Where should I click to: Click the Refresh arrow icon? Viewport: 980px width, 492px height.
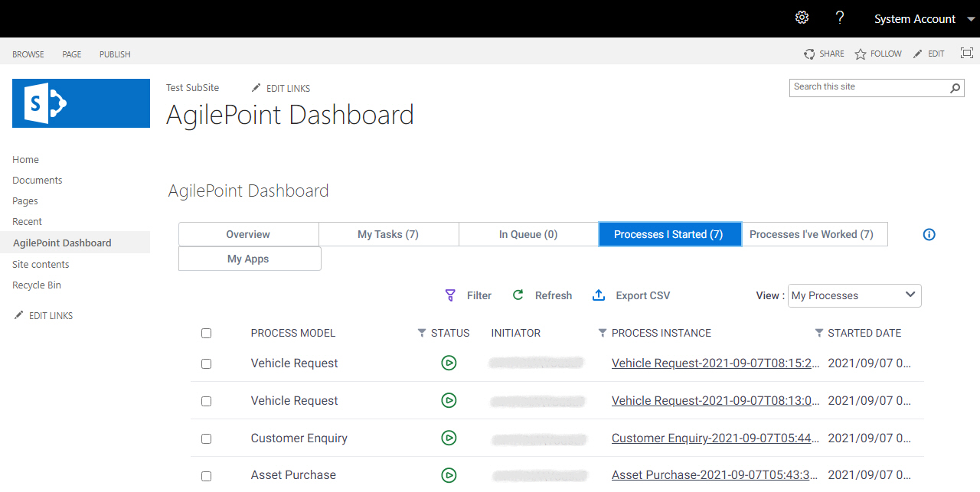pyautogui.click(x=518, y=295)
